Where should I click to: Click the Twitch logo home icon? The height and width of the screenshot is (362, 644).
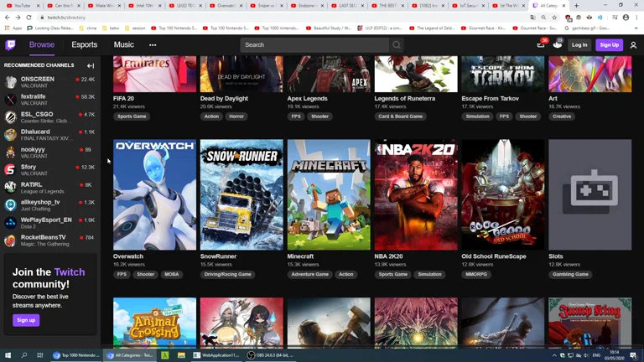click(x=11, y=45)
